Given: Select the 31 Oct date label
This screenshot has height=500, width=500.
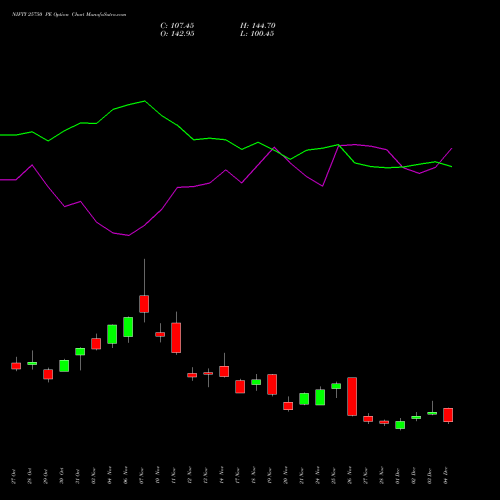Looking at the screenshot, I should tap(77, 476).
